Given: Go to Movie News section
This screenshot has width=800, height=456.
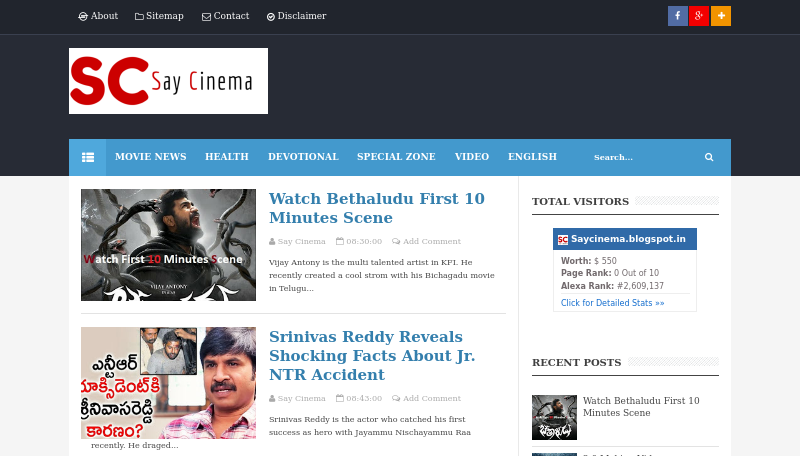Looking at the screenshot, I should (151, 157).
